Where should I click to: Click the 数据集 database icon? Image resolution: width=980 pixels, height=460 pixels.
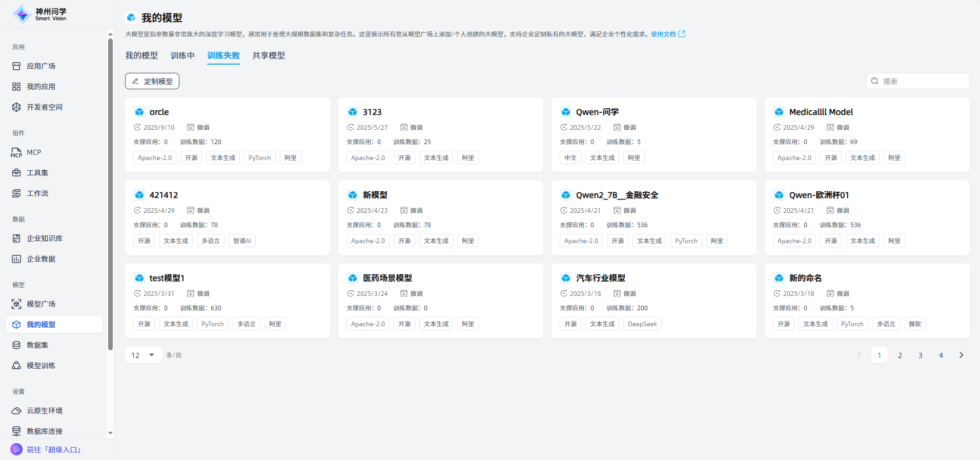tap(16, 345)
